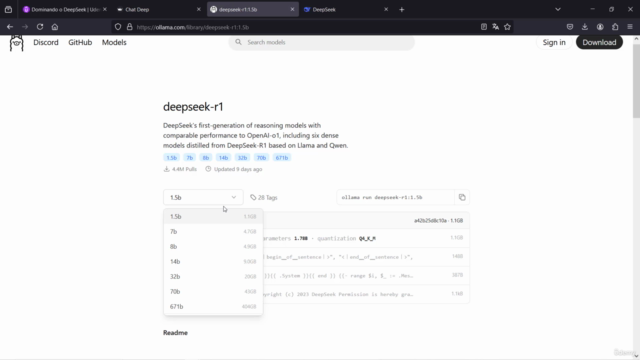Click the Readme section heading
Screen dimensions: 640x360
pos(176,333)
